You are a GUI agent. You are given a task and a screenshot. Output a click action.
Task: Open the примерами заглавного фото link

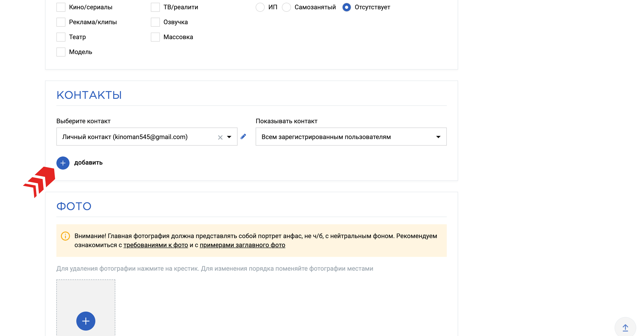pos(242,245)
